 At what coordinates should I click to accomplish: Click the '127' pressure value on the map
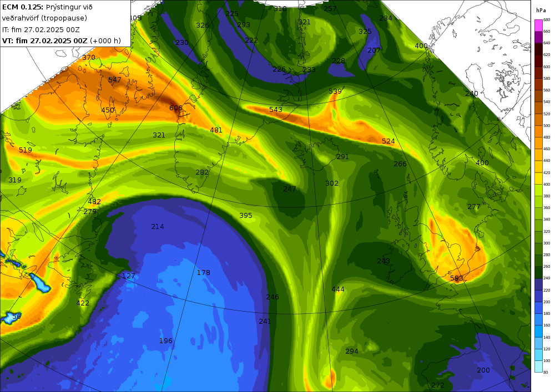(129, 276)
